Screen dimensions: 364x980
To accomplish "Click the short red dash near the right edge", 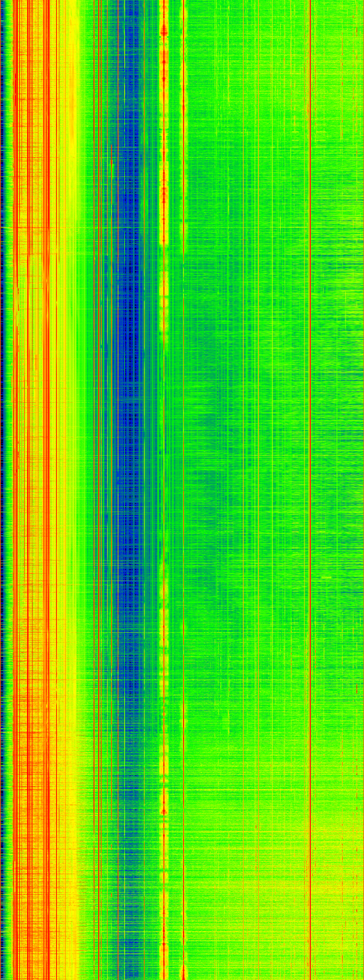I will [x=357, y=688].
